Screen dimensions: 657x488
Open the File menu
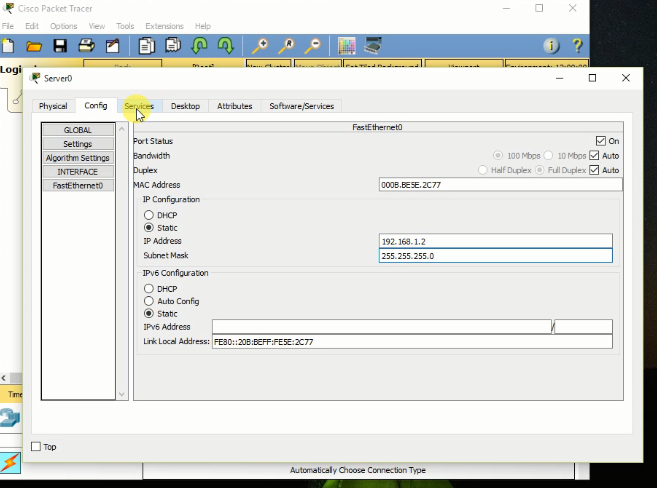[x=8, y=26]
